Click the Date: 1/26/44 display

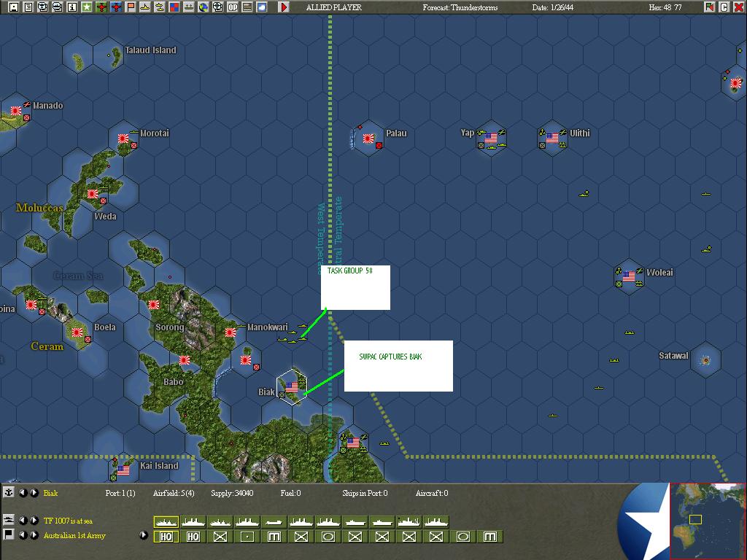click(553, 7)
